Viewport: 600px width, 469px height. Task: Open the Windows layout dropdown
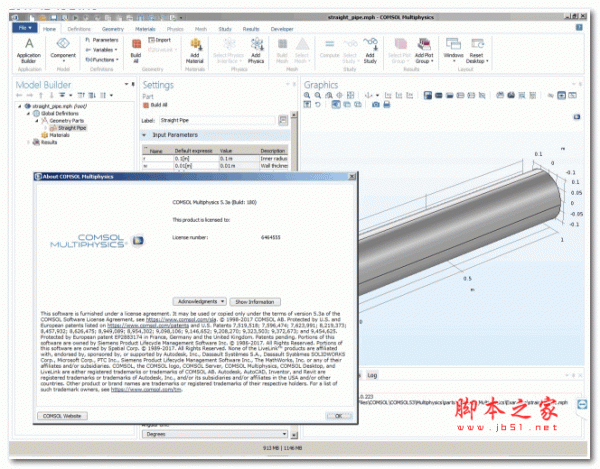[453, 50]
